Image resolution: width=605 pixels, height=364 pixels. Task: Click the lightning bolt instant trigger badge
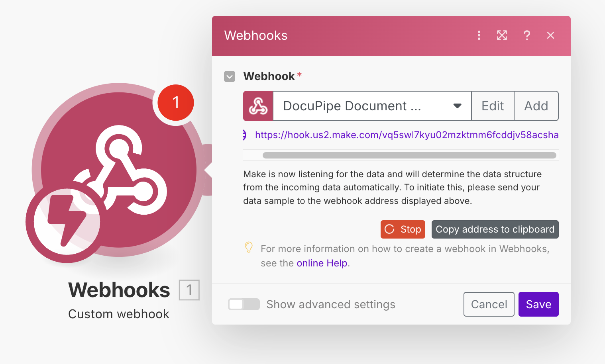tap(67, 221)
